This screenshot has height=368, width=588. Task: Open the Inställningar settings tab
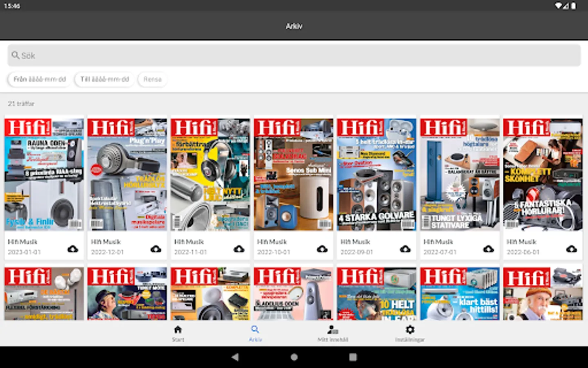pos(410,334)
